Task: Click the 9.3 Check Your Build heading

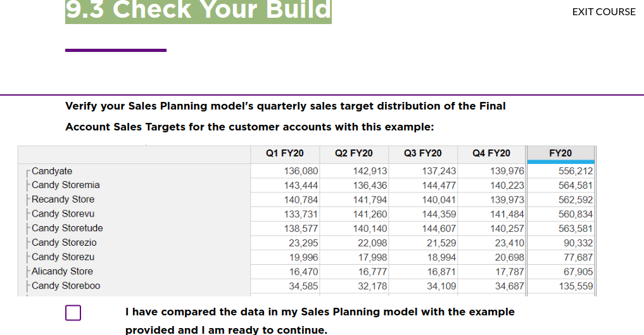Action: click(198, 10)
